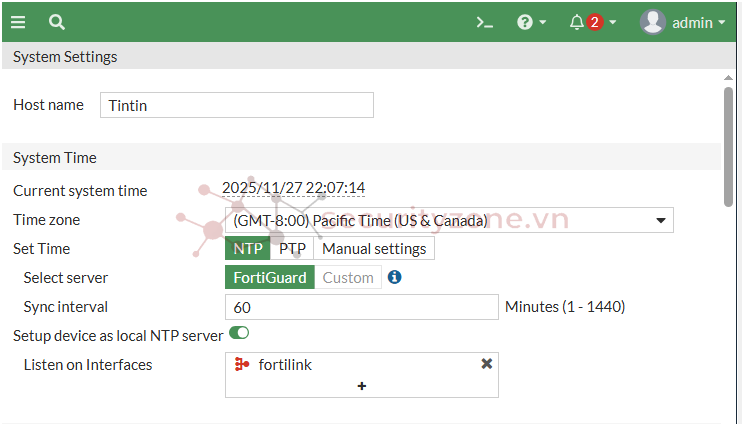Select FortiGuard as the server

[x=270, y=277]
